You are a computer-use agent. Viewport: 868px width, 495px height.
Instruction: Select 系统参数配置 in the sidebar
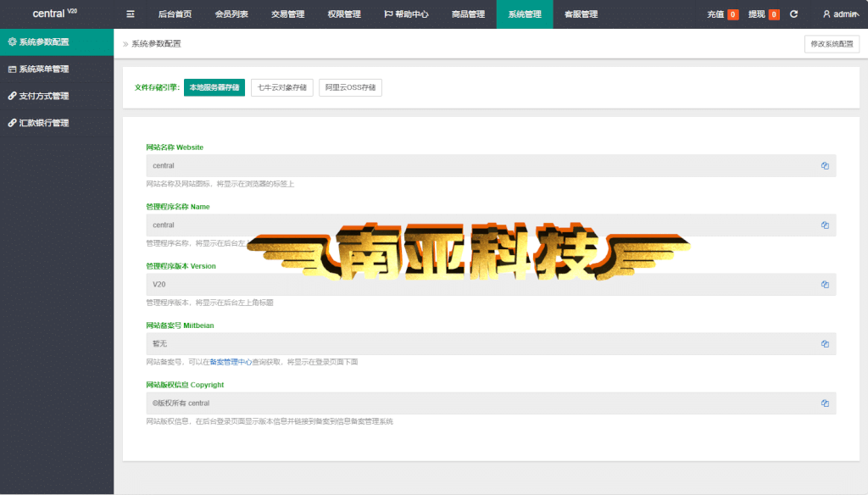coord(57,42)
